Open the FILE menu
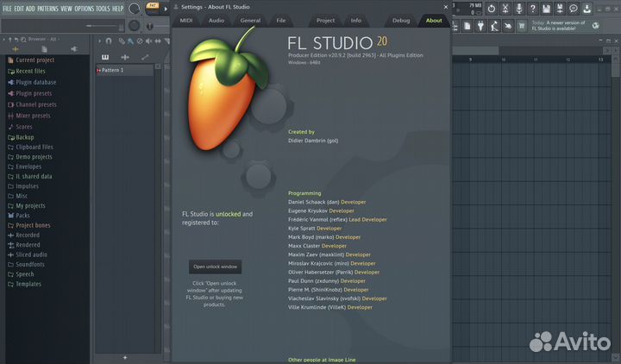The height and width of the screenshot is (364, 621). [7, 9]
